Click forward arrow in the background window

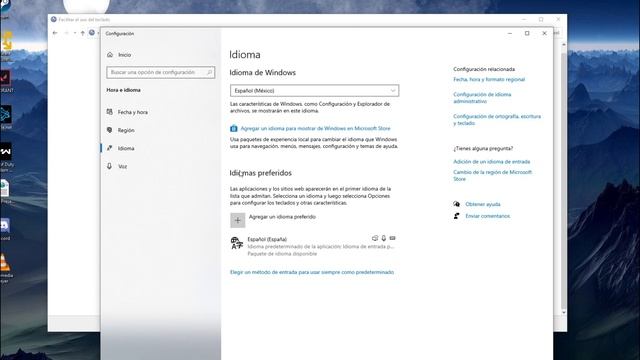coord(66,33)
